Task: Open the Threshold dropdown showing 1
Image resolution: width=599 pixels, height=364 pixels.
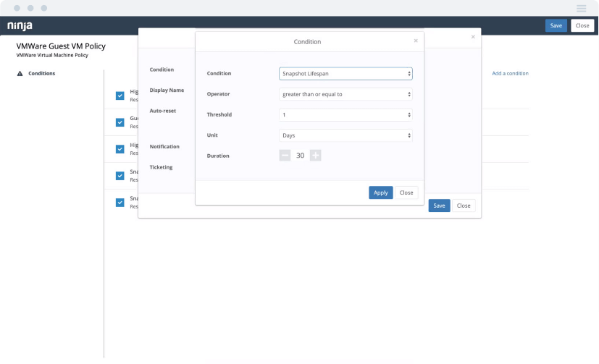Action: coord(345,115)
